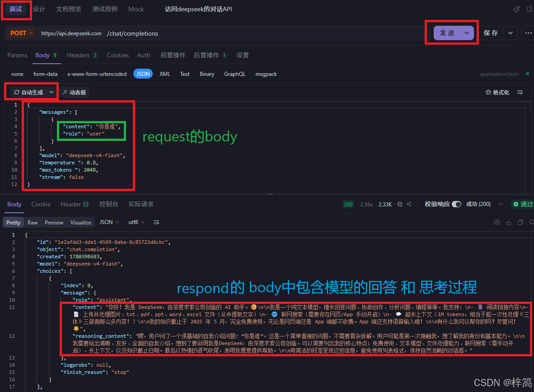Open the 测试用例 test cases tab
Viewport: 534px width, 392px height.
(104, 9)
